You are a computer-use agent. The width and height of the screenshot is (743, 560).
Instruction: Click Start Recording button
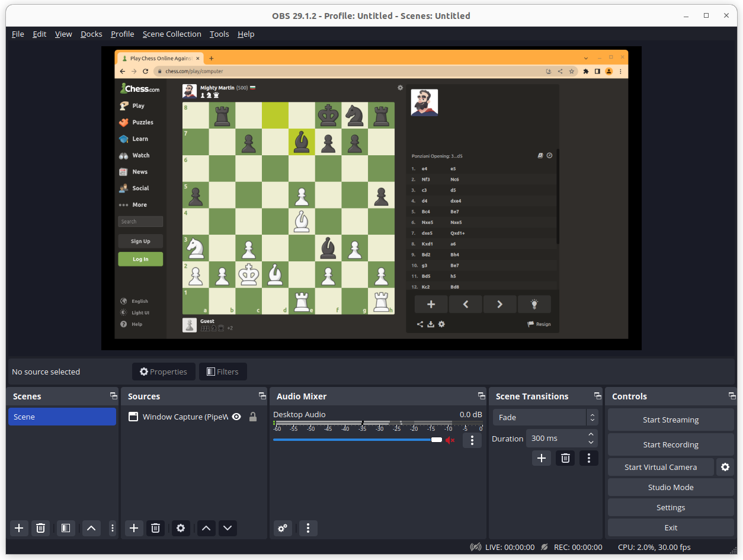click(x=671, y=444)
